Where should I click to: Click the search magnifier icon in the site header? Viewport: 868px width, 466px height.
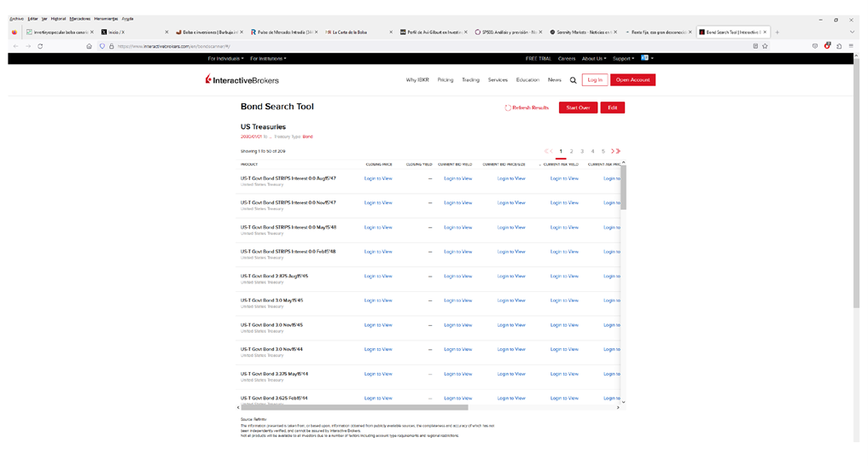pos(573,80)
